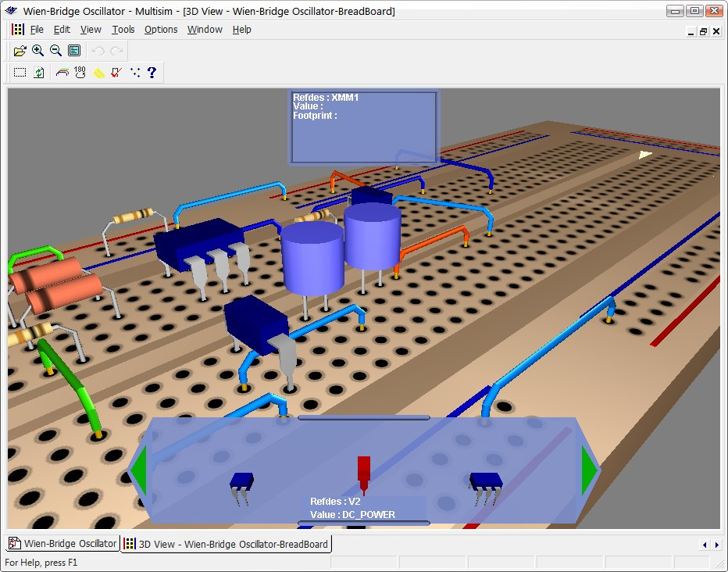The width and height of the screenshot is (728, 572).
Task: Open the Help menu
Action: click(x=242, y=30)
